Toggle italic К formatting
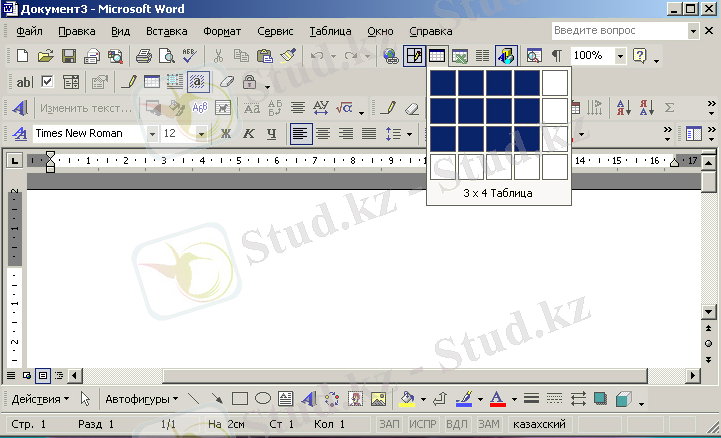Screen dimensions: 721x438 tap(249, 134)
